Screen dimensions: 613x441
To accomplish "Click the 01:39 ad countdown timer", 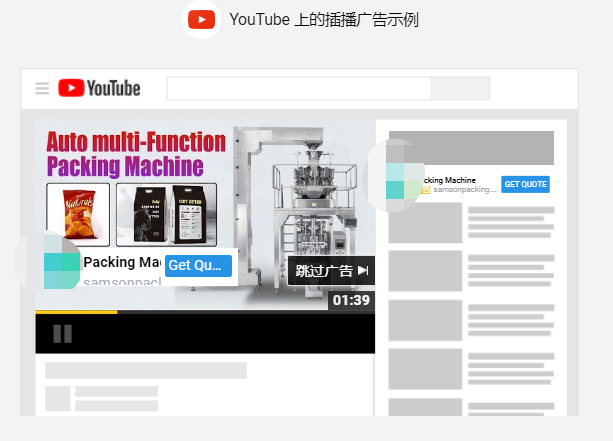I will pos(351,300).
